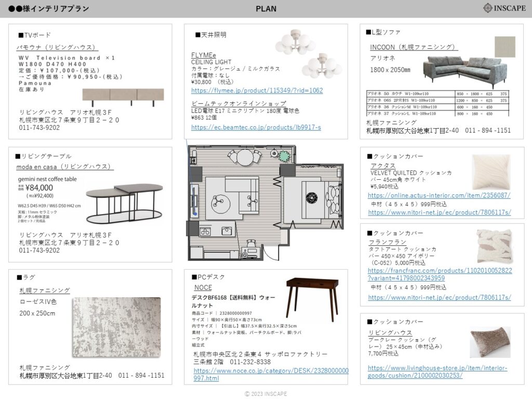Open Nitori link in the Francfranc cushion section
Screen dimensions: 532x399
click(x=439, y=298)
